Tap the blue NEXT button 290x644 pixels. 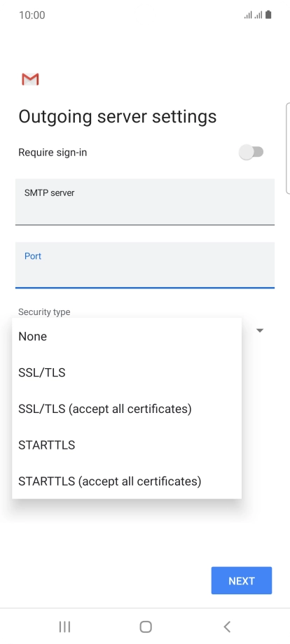coord(242,580)
